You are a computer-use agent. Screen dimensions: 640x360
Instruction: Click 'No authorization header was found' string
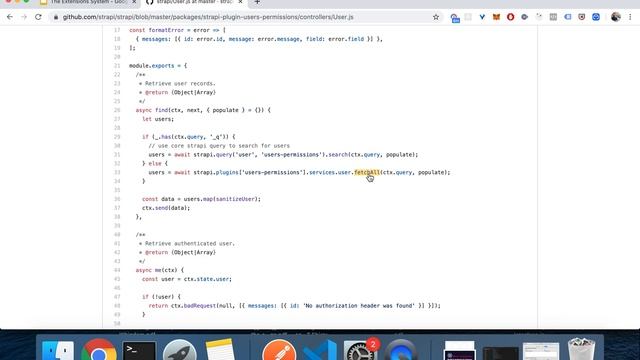(359, 306)
